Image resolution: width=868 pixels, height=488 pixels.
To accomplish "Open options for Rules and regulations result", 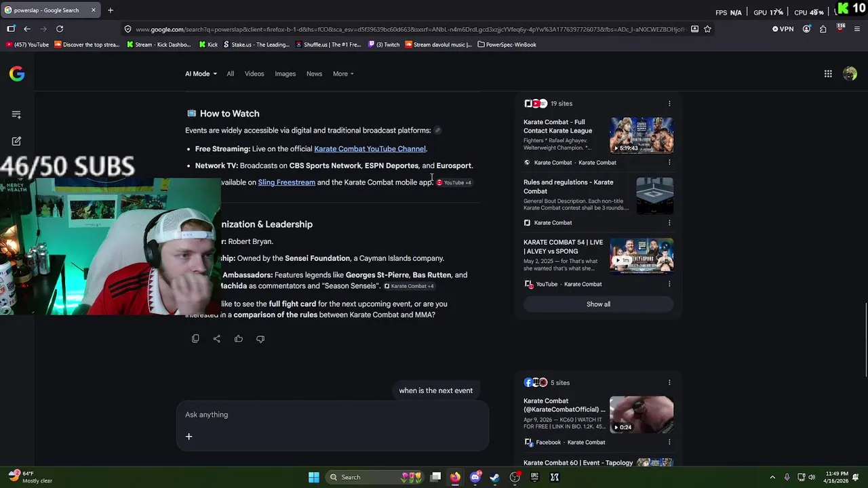I will pyautogui.click(x=669, y=223).
